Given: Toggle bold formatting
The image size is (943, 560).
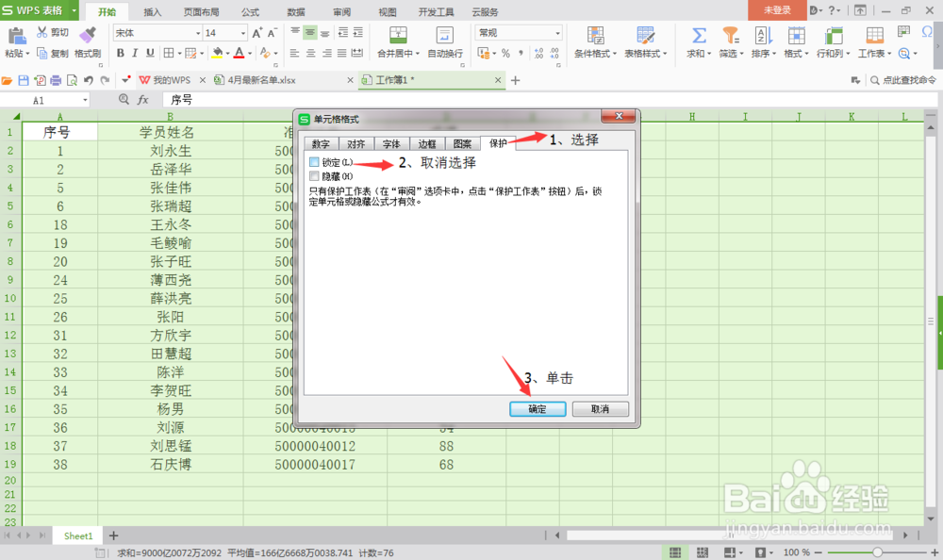Looking at the screenshot, I should [x=120, y=52].
